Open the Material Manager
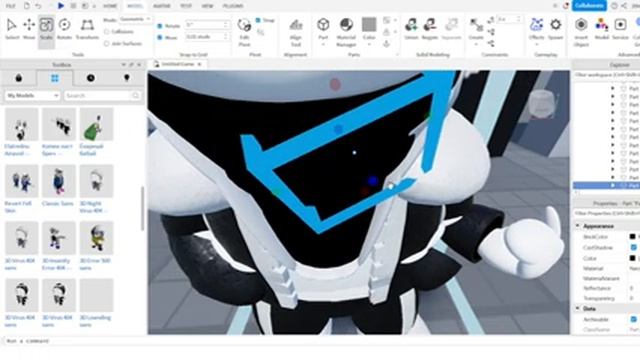Image resolution: width=640 pixels, height=360 pixels. coord(346,32)
